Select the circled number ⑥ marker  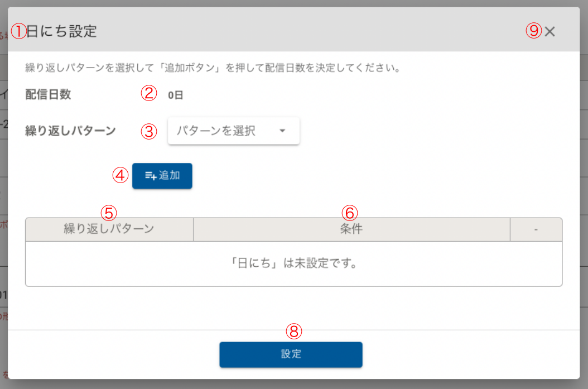pos(349,212)
